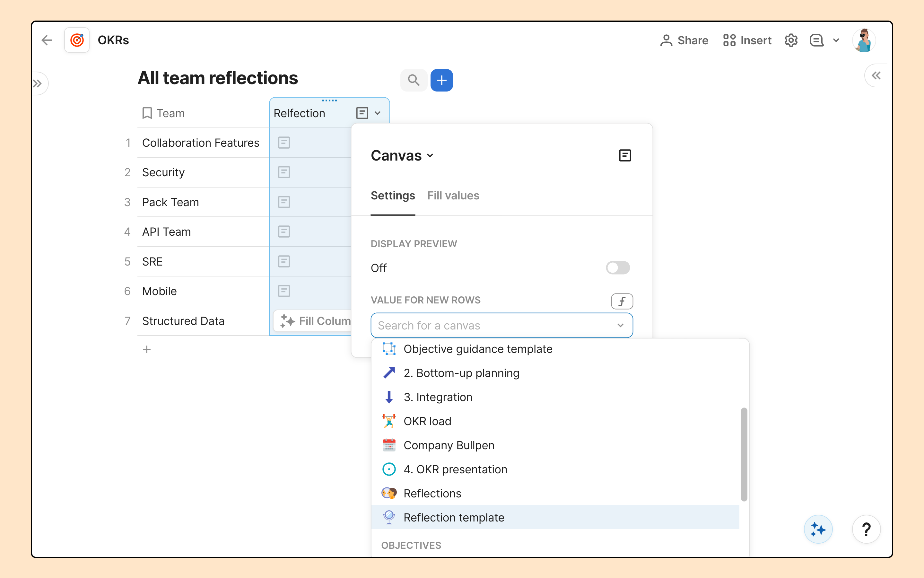The height and width of the screenshot is (578, 924).
Task: Select Objective guidance template option
Action: [x=555, y=349]
